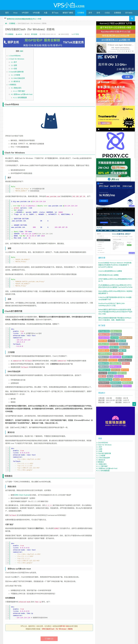
Task: Select 香港vps (316) tag
Action: 116,331
